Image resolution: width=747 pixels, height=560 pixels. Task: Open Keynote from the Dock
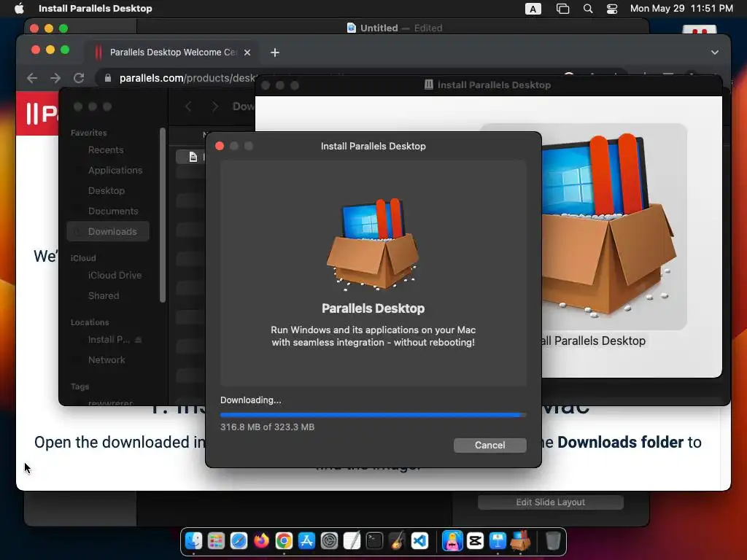[498, 541]
